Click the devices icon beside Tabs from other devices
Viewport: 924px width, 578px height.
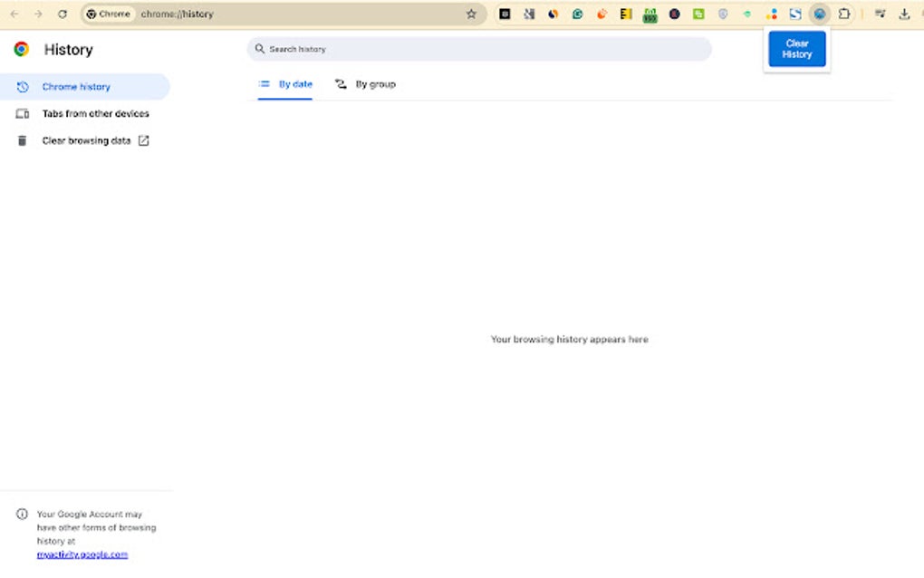[x=22, y=113]
